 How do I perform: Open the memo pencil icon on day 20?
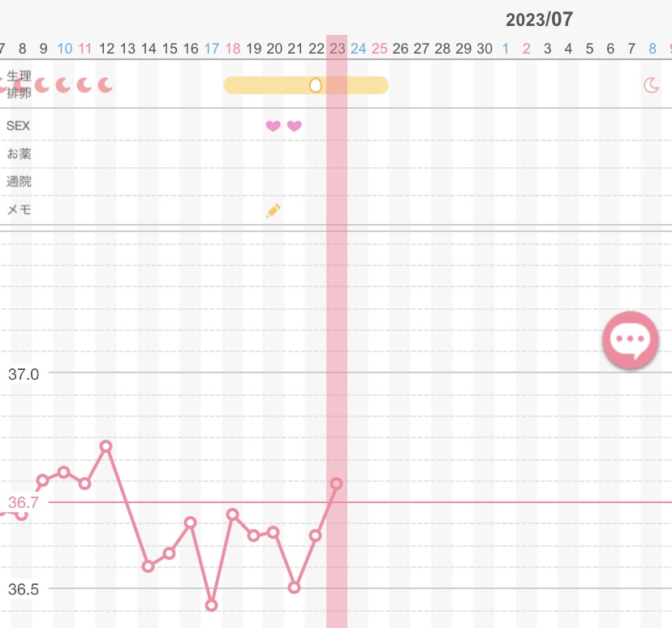point(274,210)
